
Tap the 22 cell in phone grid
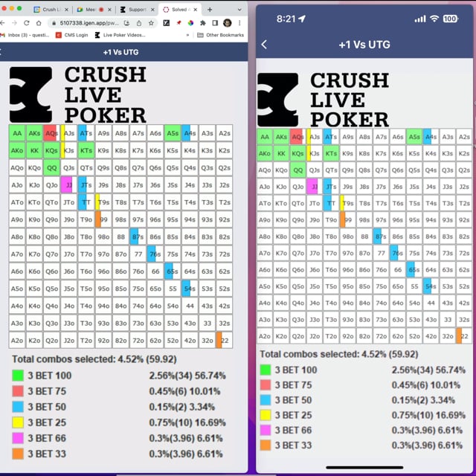(x=464, y=336)
